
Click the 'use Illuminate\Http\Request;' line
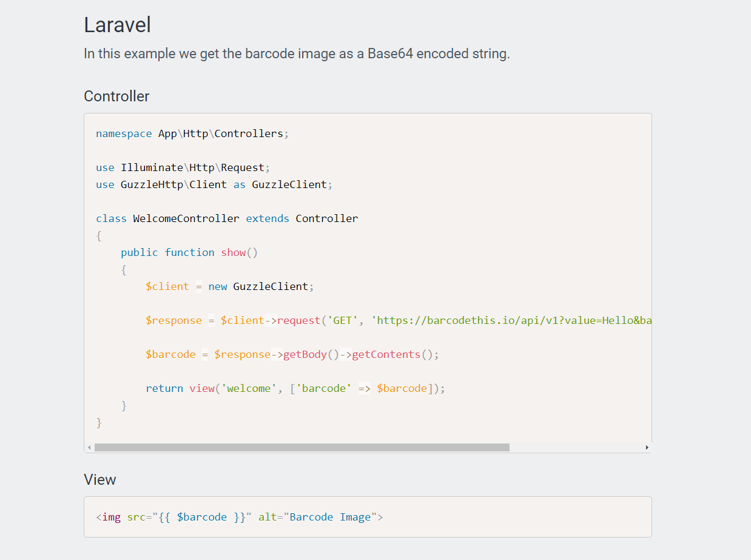(183, 167)
